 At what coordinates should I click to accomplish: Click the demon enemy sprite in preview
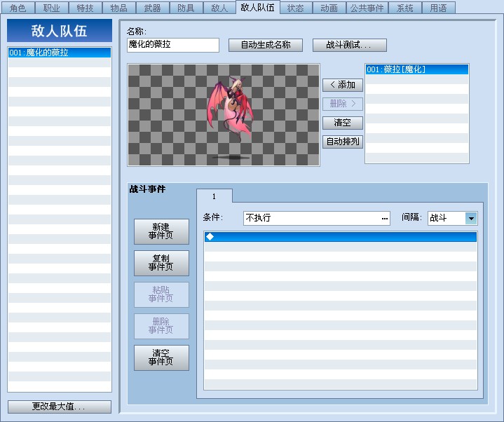[230, 108]
